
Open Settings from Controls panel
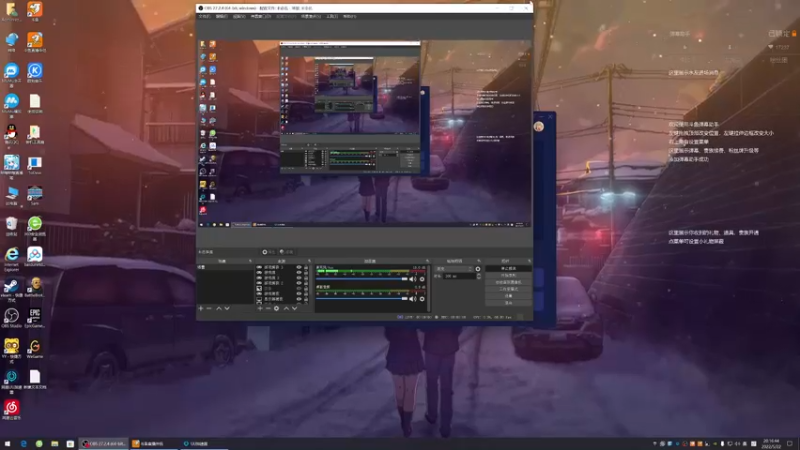coord(508,296)
